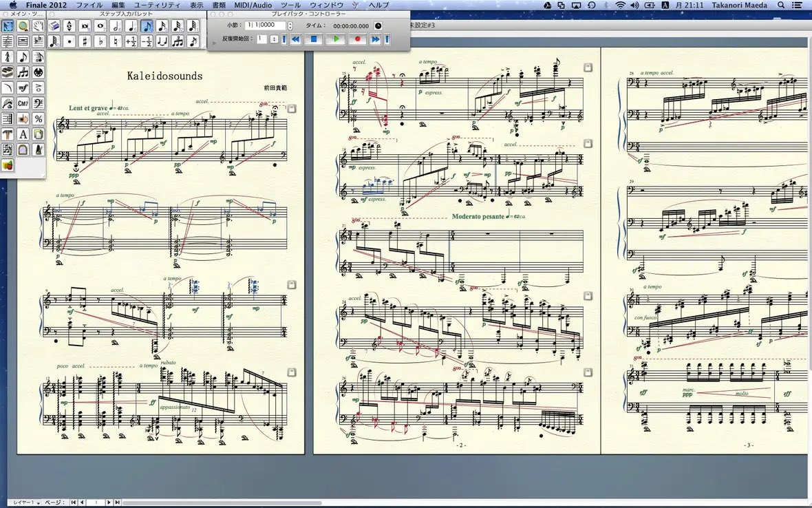Select the Mirror tool with arch icon
Screen dimensions: 812x508
point(23,149)
